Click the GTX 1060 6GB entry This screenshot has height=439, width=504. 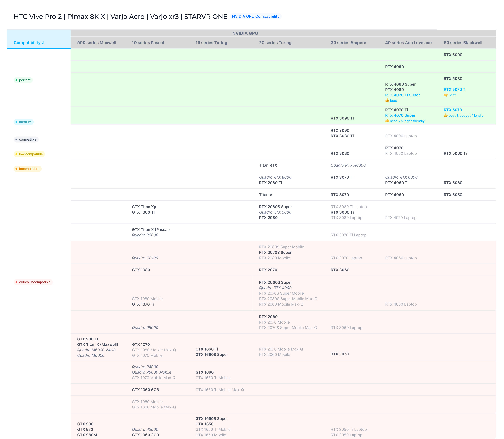tap(145, 390)
